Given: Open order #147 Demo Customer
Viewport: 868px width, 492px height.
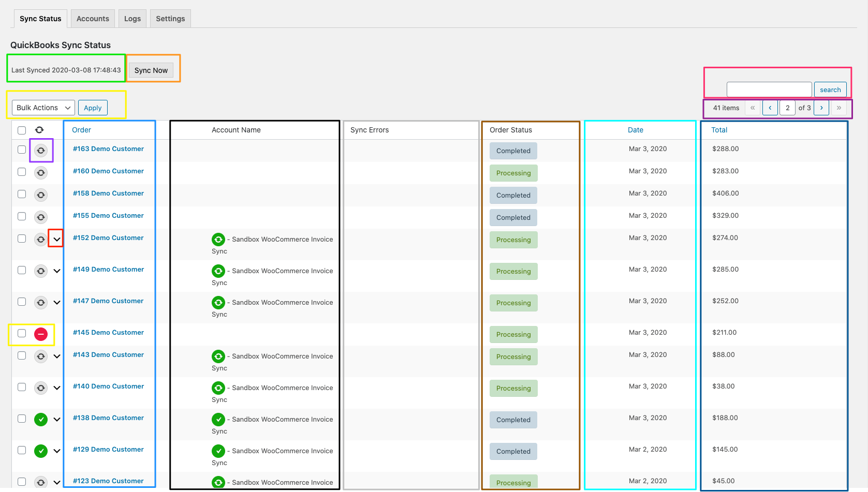Looking at the screenshot, I should [108, 301].
